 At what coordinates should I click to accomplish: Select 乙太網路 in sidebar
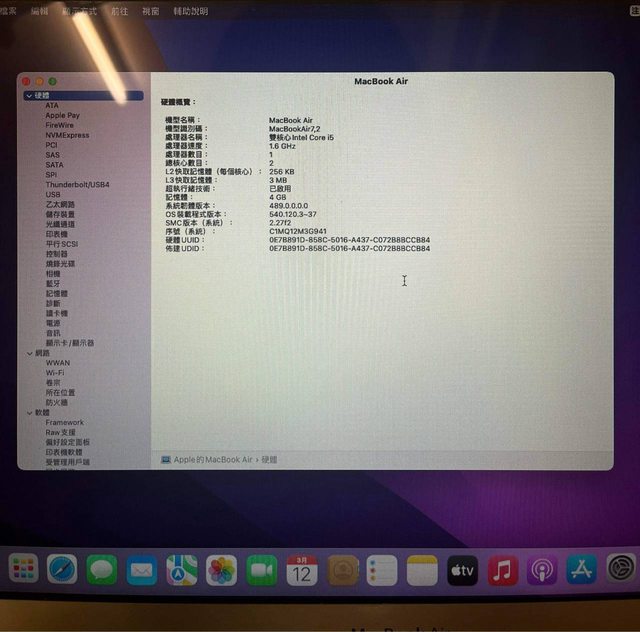coord(60,205)
